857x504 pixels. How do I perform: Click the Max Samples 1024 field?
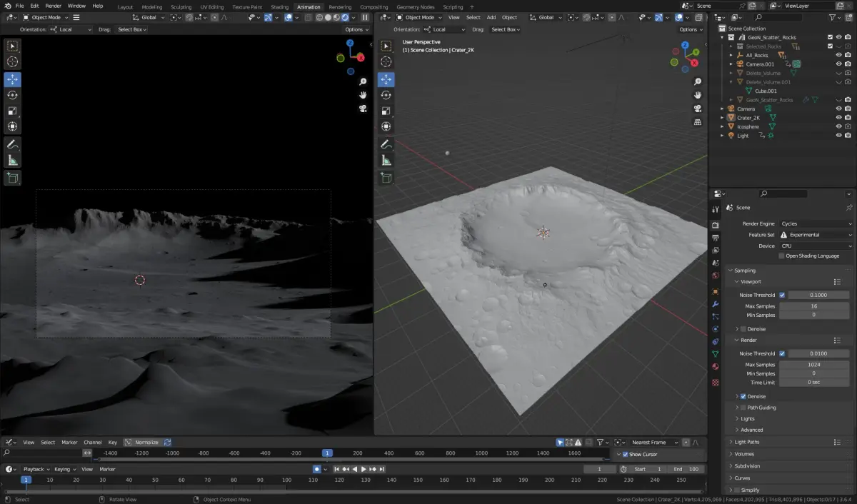coord(813,365)
